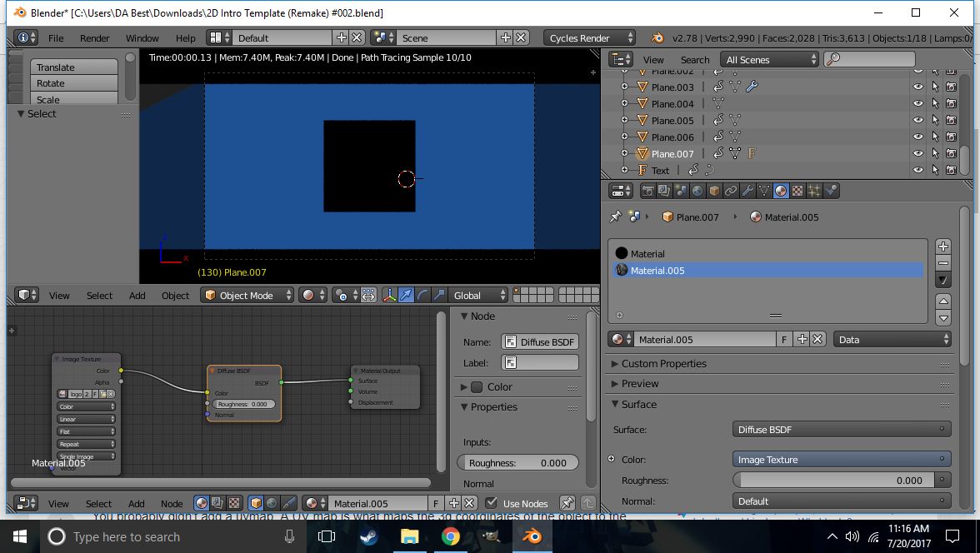Open the Render properties tab

(647, 192)
